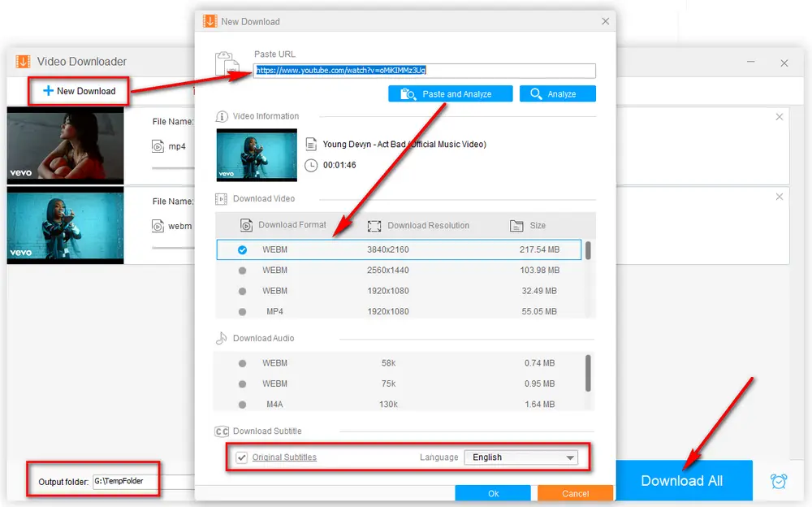Image resolution: width=812 pixels, height=507 pixels.
Task: Click the Paste URL input field
Action: [425, 71]
